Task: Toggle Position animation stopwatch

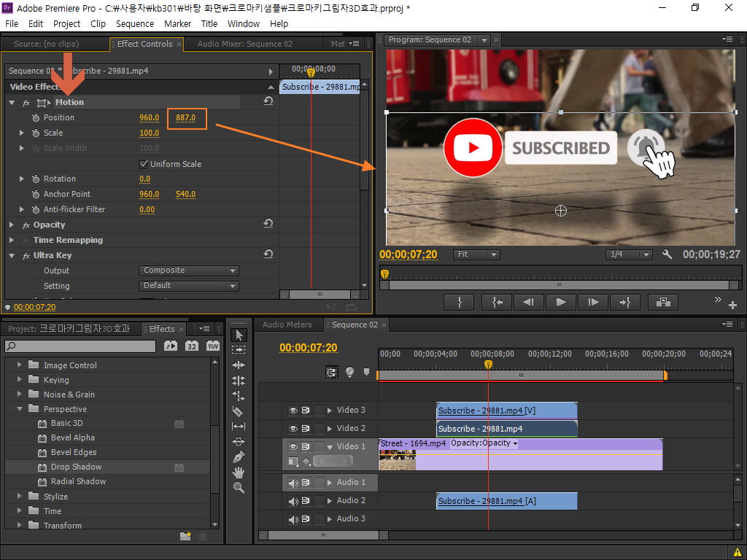Action: (36, 117)
